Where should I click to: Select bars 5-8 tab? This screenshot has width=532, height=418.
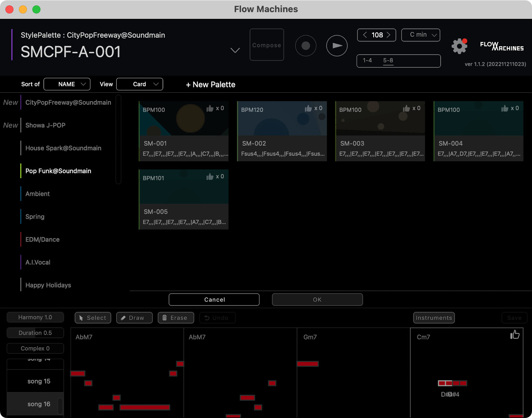tap(388, 60)
